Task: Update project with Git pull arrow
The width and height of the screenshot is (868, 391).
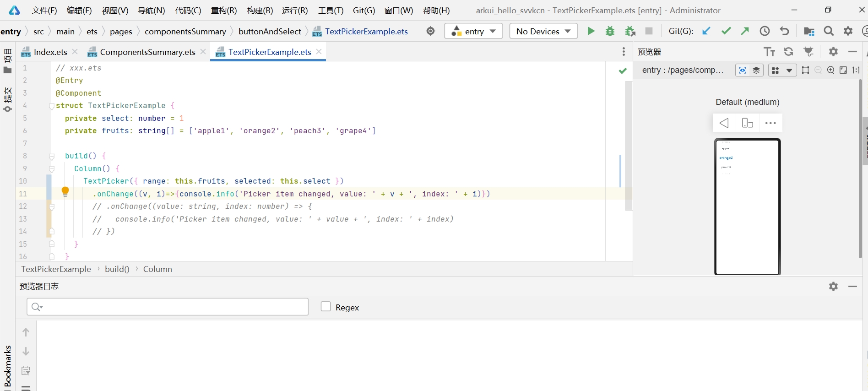Action: click(x=706, y=31)
